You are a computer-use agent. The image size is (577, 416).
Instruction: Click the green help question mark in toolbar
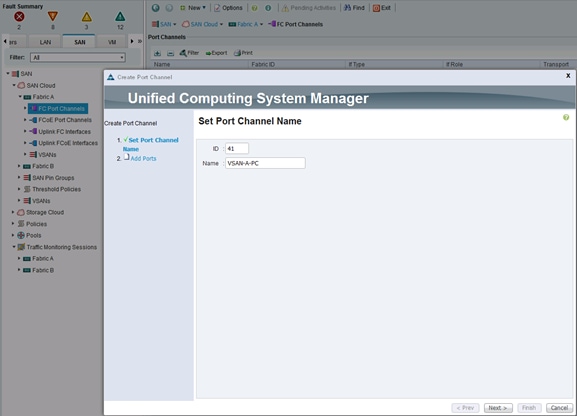(x=254, y=8)
